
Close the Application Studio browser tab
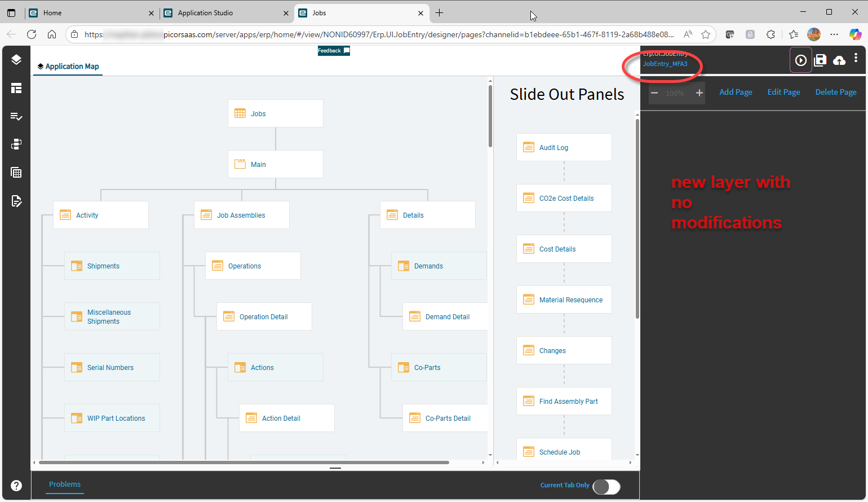(286, 13)
